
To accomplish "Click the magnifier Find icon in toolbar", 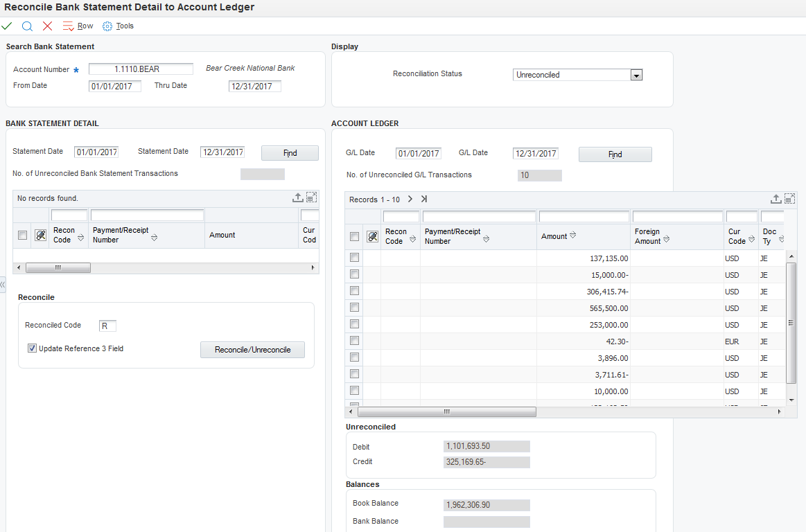I will pyautogui.click(x=27, y=26).
